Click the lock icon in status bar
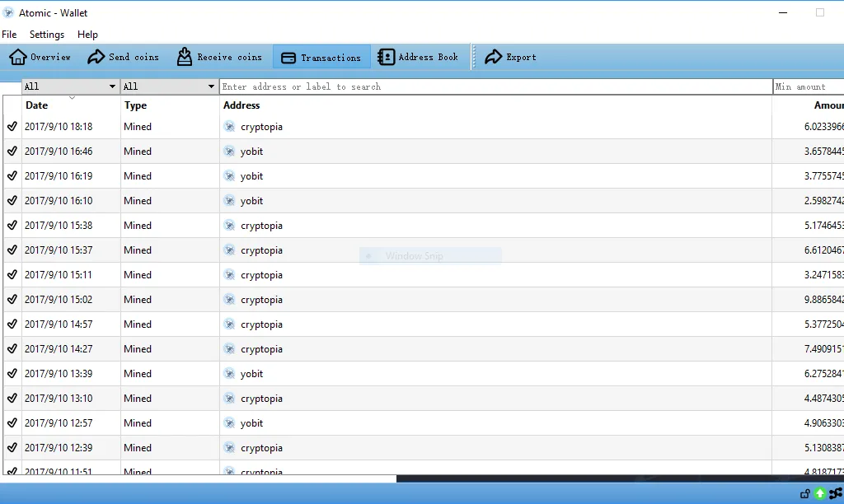 (805, 494)
